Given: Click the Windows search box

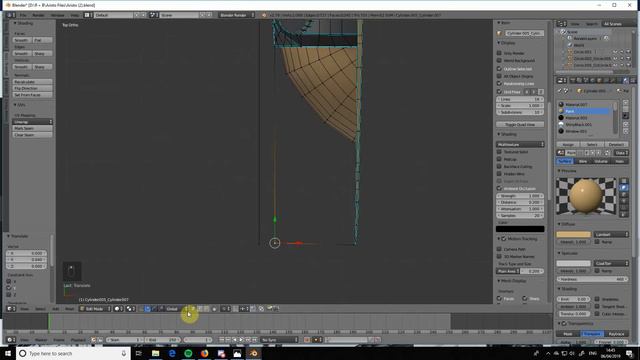Looking at the screenshot, I should pos(73,353).
